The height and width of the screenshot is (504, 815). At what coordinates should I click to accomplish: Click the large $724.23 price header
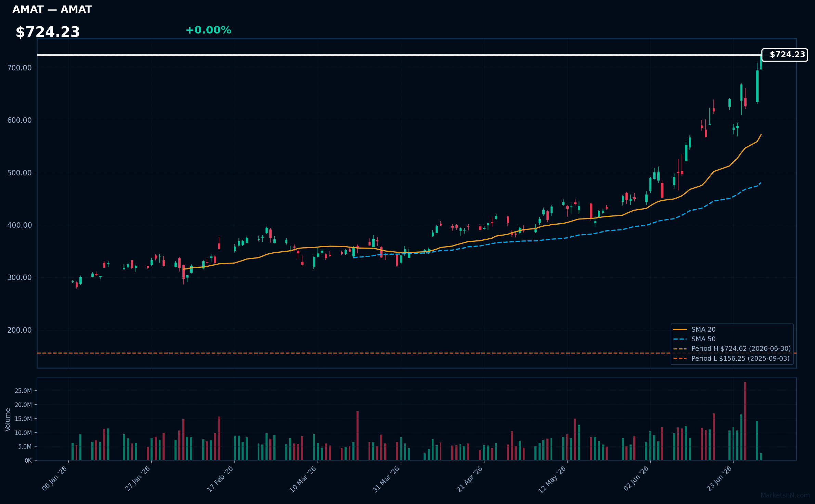pyautogui.click(x=48, y=32)
